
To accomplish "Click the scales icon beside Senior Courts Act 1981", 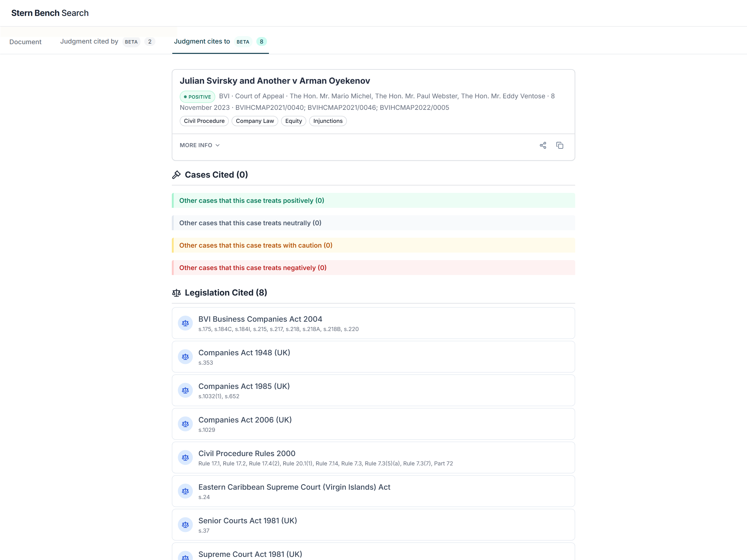I will (185, 525).
